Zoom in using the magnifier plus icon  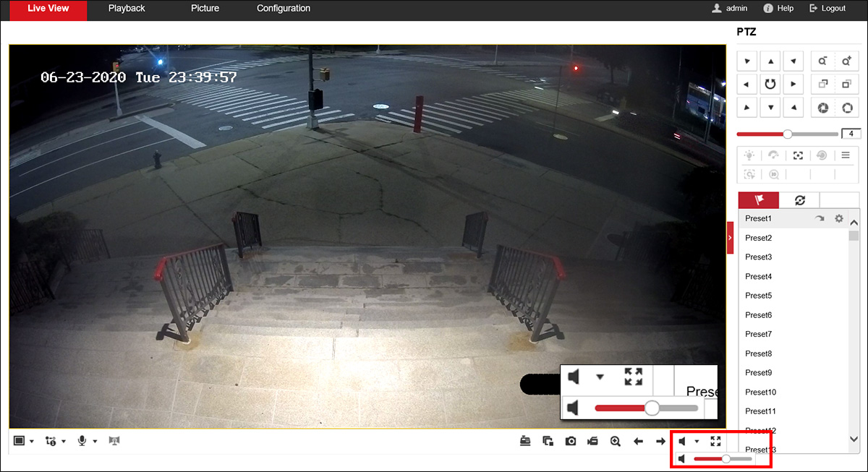tap(847, 61)
